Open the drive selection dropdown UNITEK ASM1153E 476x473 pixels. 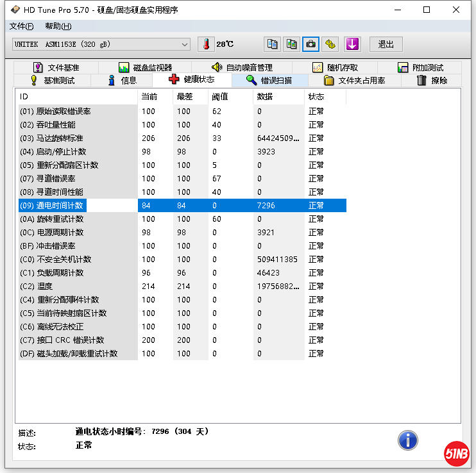pyautogui.click(x=101, y=44)
